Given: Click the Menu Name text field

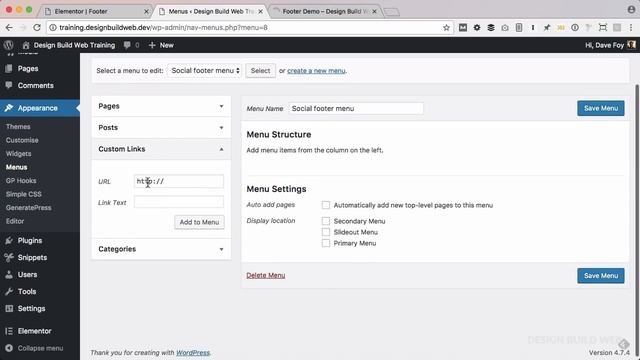Looking at the screenshot, I should pyautogui.click(x=356, y=108).
